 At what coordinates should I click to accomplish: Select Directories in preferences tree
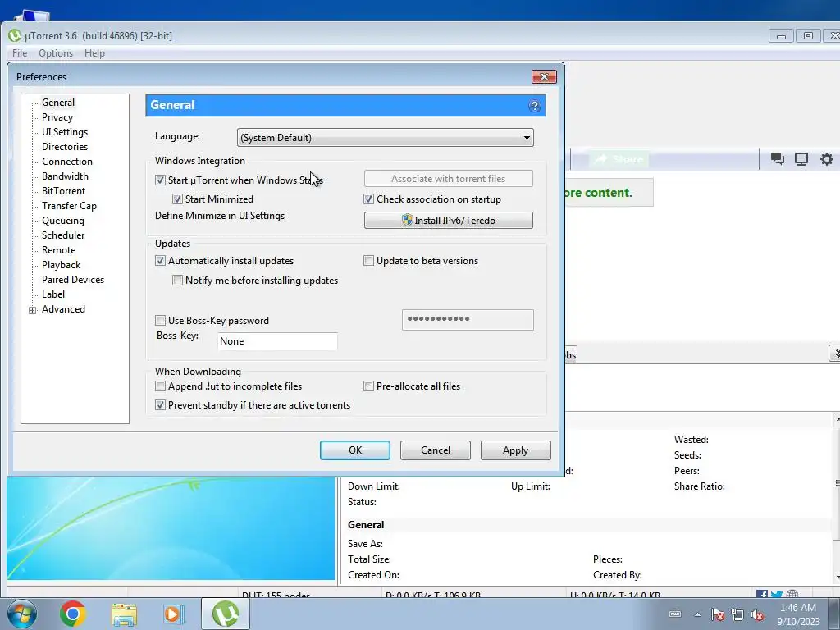click(65, 147)
